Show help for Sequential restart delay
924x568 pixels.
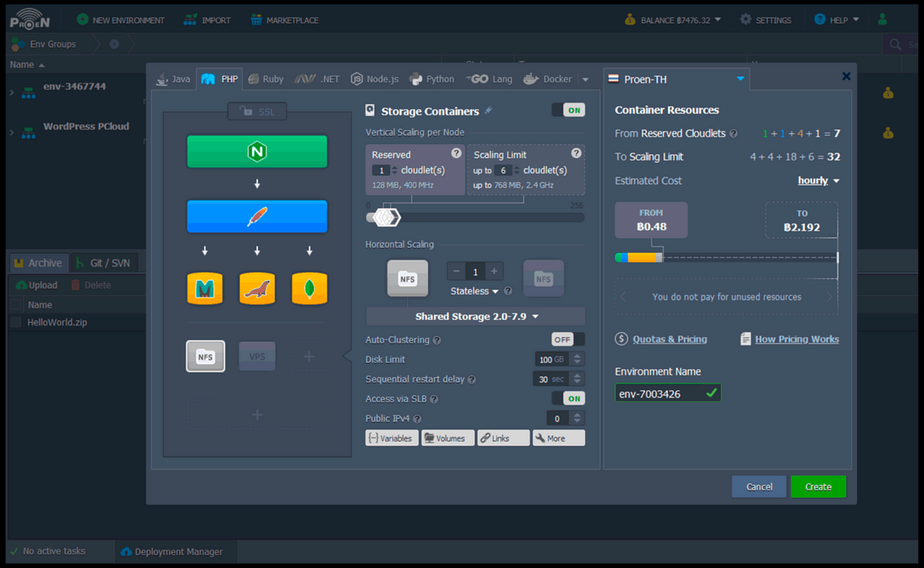[471, 379]
